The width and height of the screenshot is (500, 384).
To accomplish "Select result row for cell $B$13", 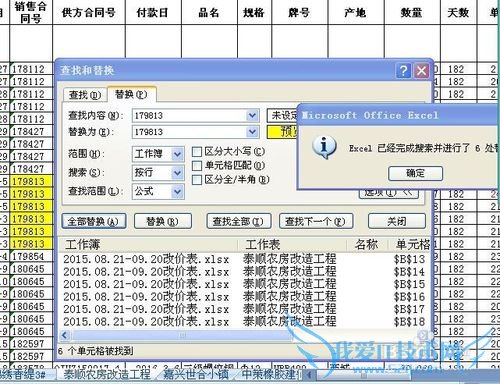I will 245,259.
